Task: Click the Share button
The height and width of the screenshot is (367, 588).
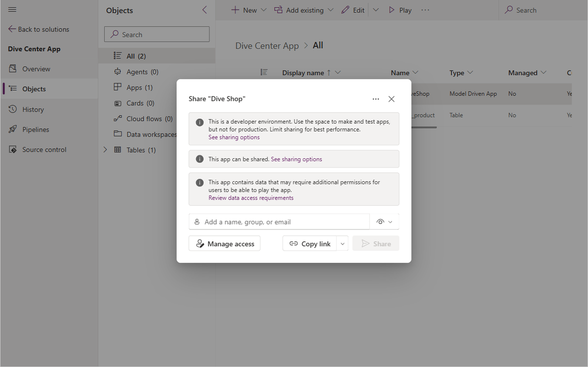Action: [x=376, y=244]
